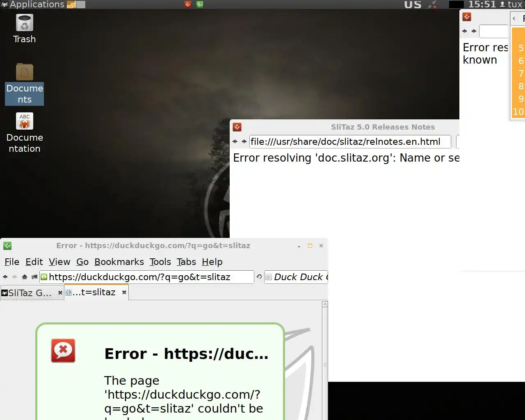Select day 6 in the calendar
525x420 pixels.
(x=521, y=61)
